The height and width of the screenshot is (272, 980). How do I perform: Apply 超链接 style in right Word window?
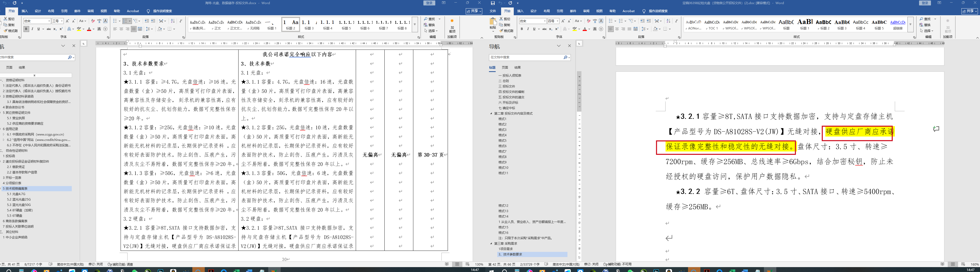coord(898,25)
